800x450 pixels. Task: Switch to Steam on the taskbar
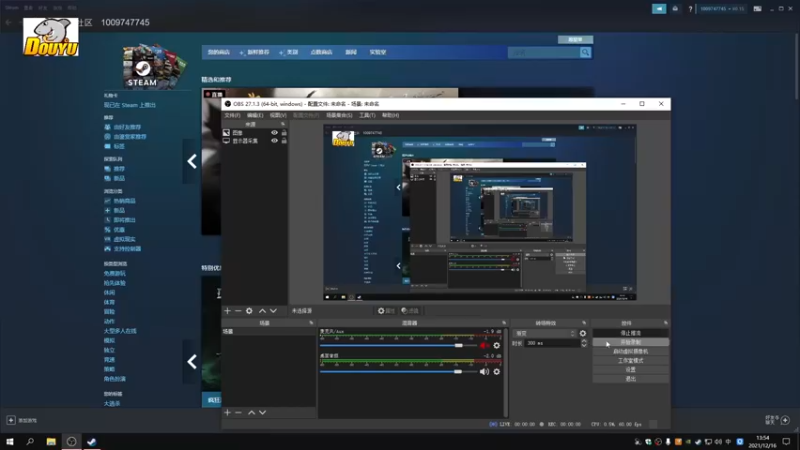91,442
